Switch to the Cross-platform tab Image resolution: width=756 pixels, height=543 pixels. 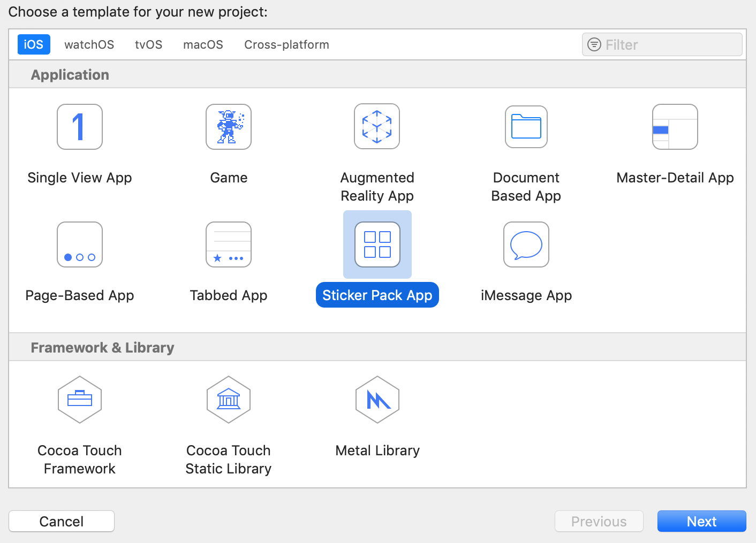click(287, 44)
